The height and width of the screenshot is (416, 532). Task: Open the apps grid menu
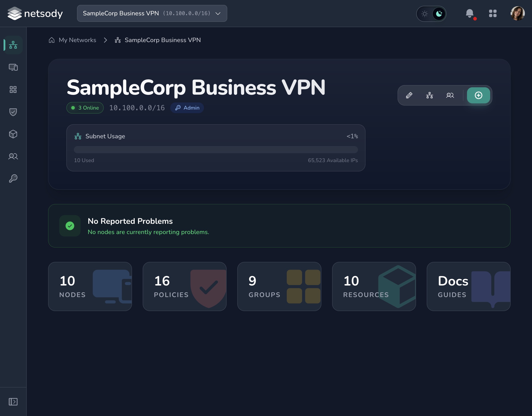(x=493, y=13)
